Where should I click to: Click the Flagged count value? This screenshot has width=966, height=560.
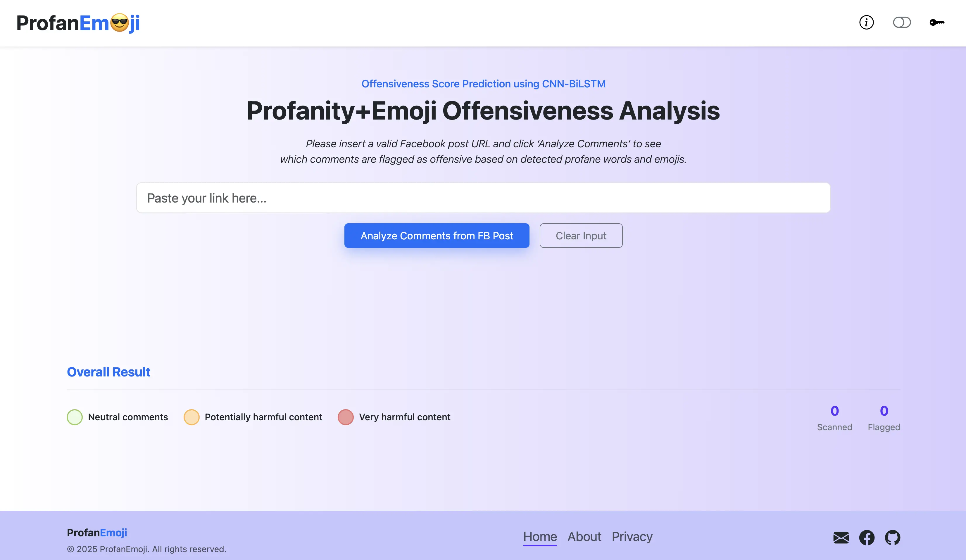click(x=884, y=411)
